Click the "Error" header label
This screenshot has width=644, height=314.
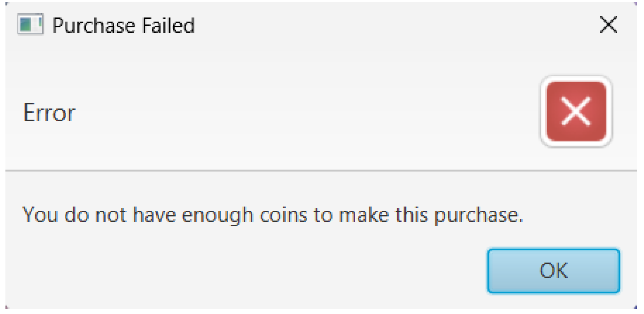[49, 113]
